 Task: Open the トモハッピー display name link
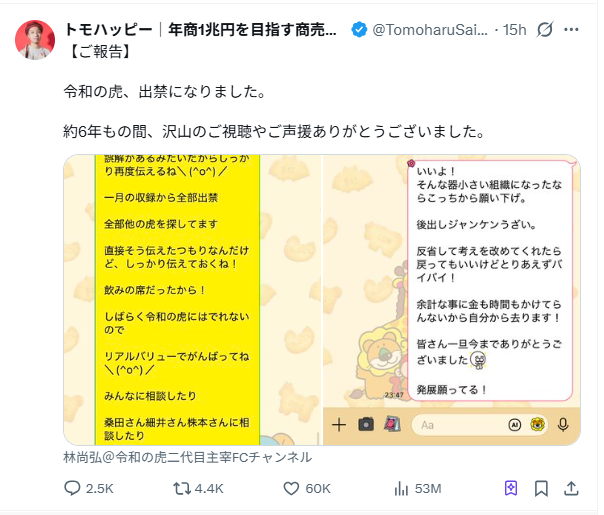coord(200,30)
